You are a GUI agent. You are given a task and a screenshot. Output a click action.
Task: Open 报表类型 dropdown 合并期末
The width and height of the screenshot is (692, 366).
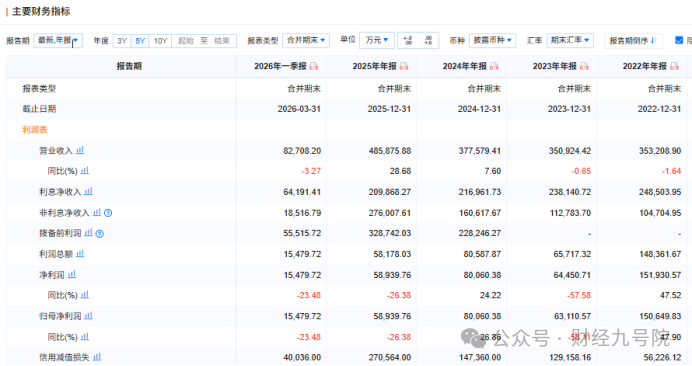tap(306, 40)
